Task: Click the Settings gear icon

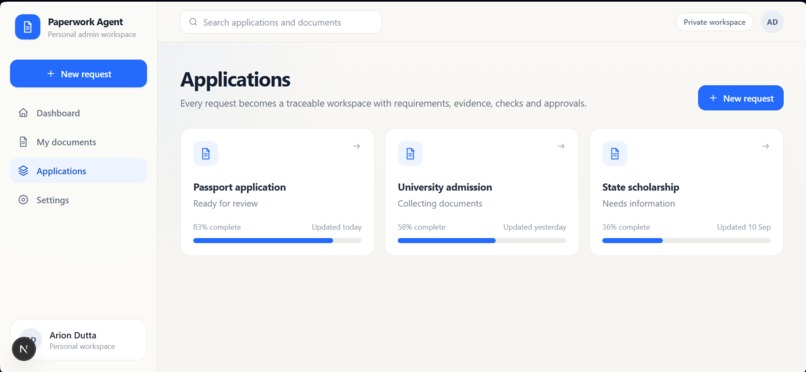Action: click(23, 200)
